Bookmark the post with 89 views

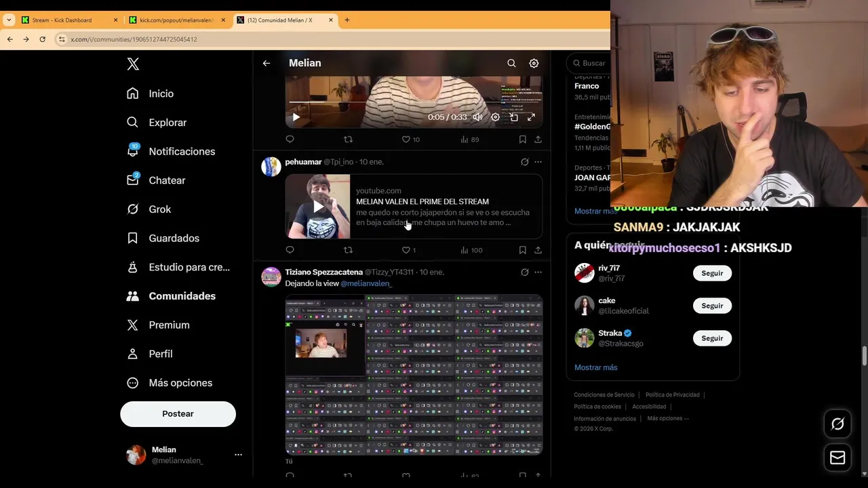click(522, 140)
